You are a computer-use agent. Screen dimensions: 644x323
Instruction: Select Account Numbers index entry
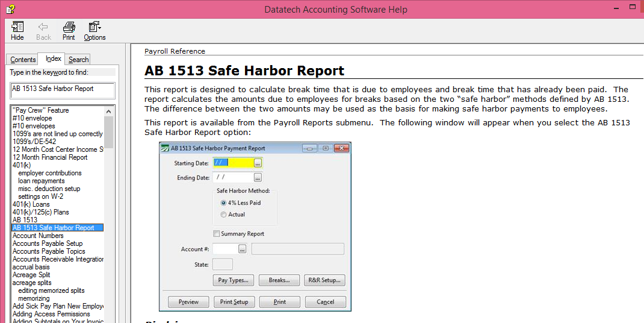(38, 236)
